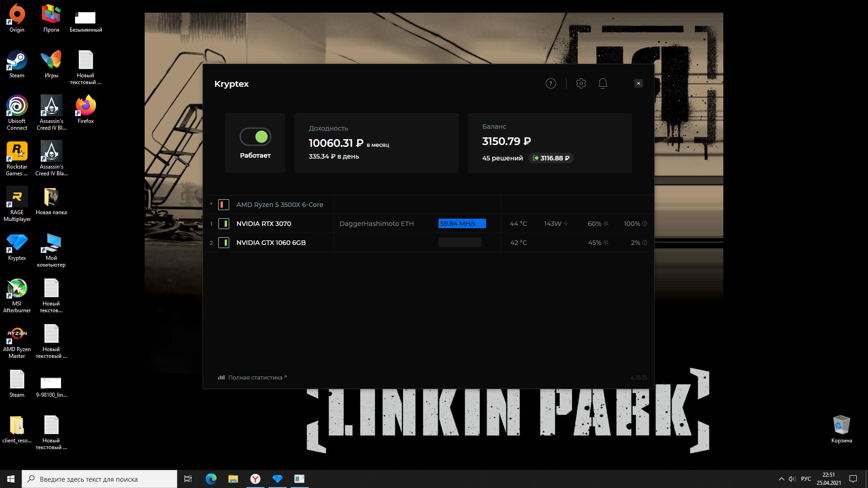Toggle NVIDIA GTX 1060 6GB mining switch
Image resolution: width=868 pixels, height=488 pixels.
(224, 243)
